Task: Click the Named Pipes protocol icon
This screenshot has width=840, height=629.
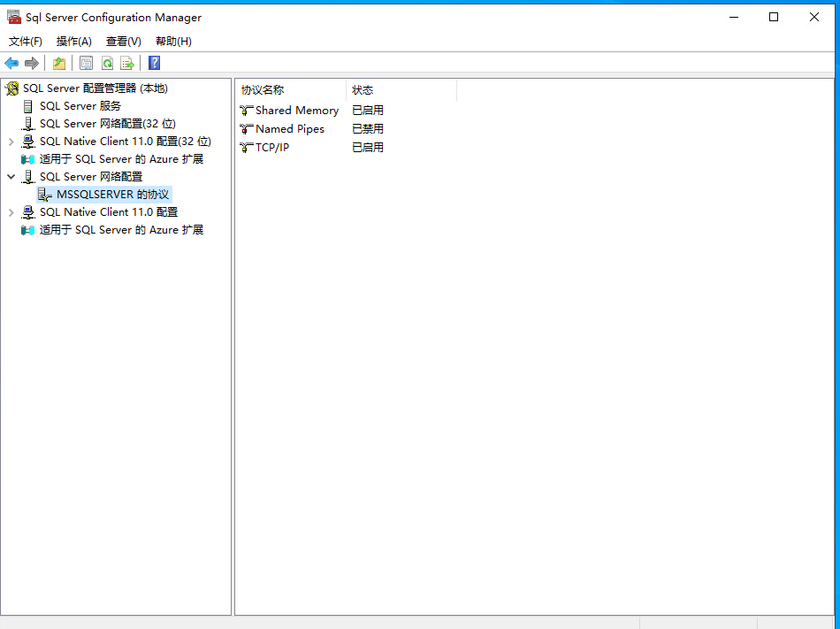Action: click(x=247, y=129)
